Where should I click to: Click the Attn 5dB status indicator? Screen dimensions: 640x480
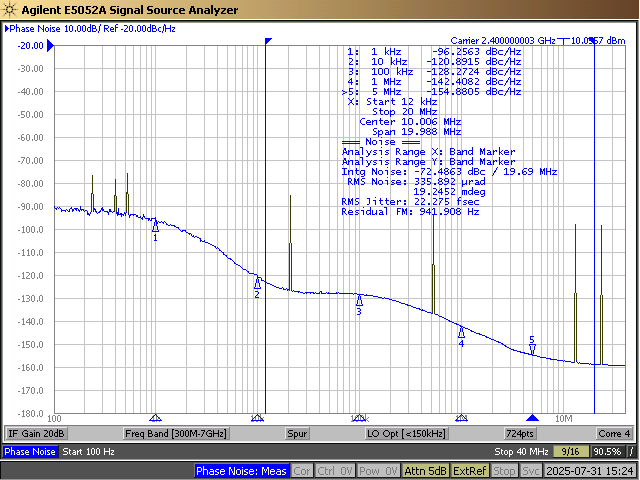tap(425, 471)
